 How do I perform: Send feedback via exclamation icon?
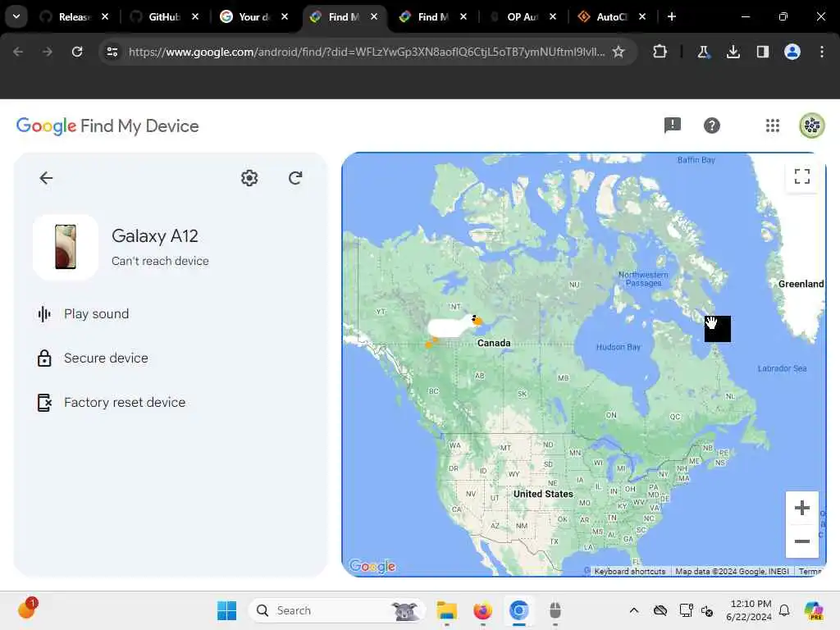tap(673, 126)
